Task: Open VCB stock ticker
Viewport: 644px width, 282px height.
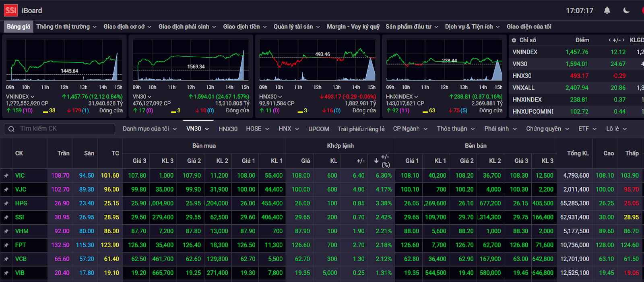Action: click(x=21, y=259)
